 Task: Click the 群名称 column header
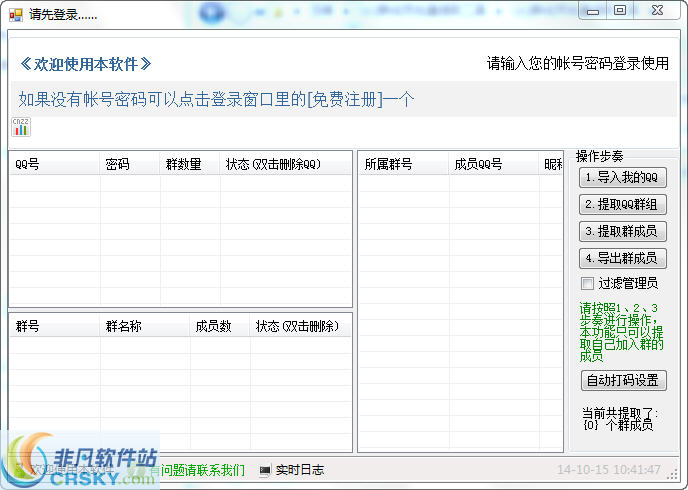point(145,326)
